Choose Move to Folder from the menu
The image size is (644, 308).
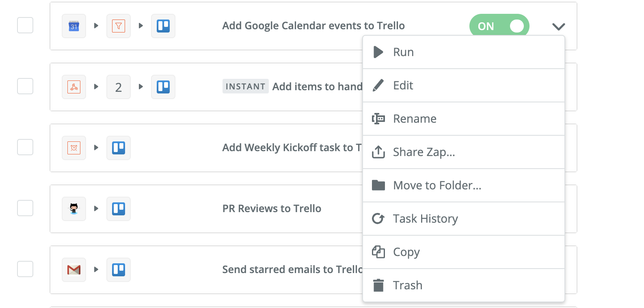(x=437, y=185)
